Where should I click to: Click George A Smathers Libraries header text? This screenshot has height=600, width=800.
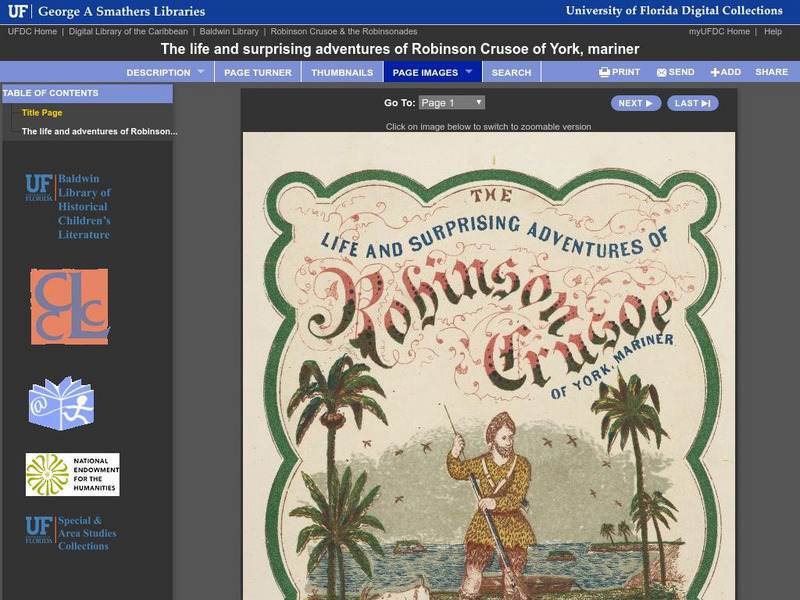coord(121,11)
